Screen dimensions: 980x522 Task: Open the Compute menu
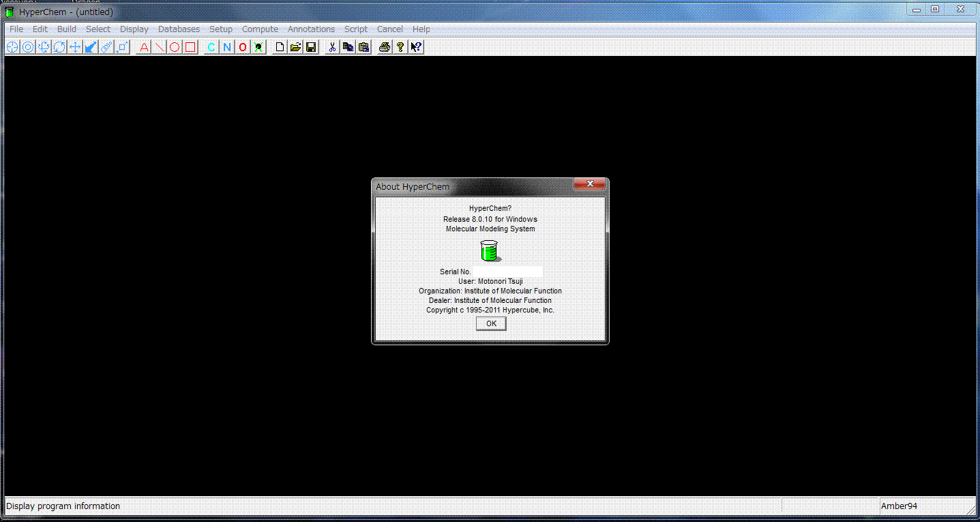[x=261, y=29]
